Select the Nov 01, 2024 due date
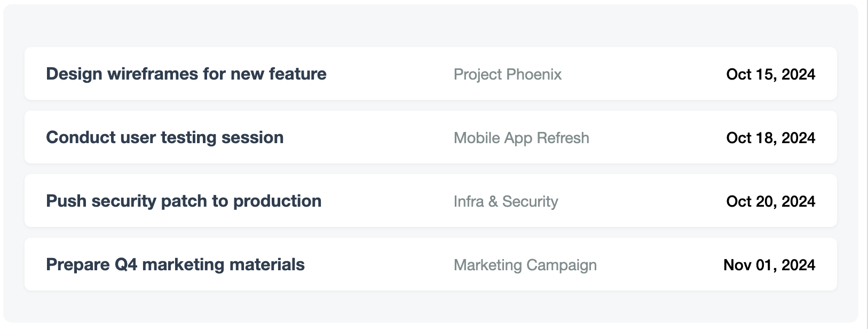868x329 pixels. click(769, 265)
